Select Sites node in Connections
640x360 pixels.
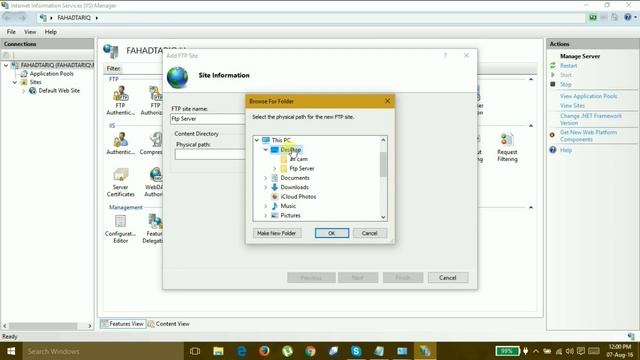[35, 82]
